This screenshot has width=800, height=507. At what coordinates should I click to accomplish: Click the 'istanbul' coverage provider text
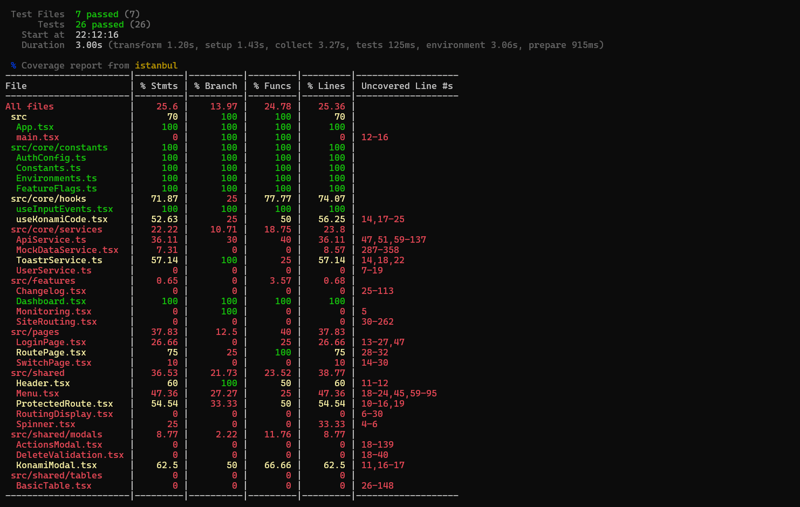(157, 66)
